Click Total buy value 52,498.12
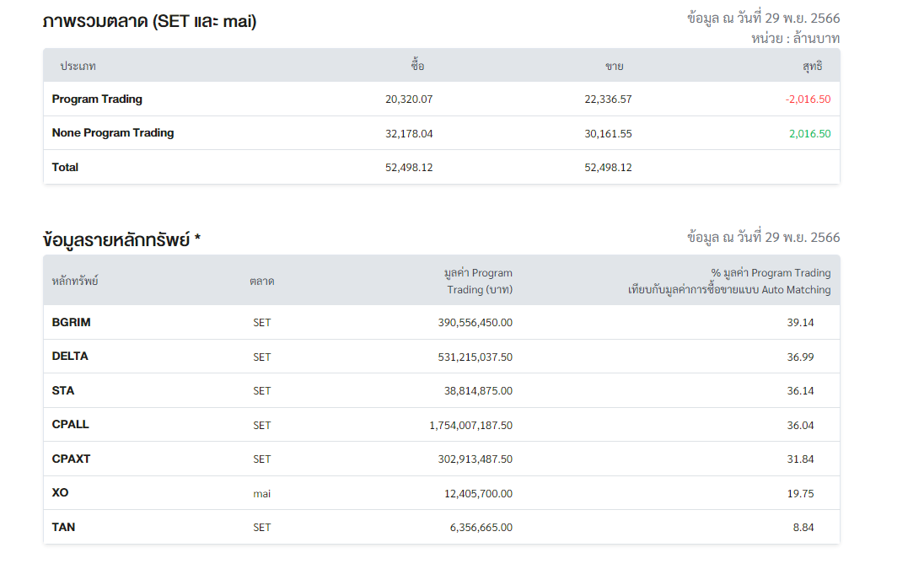This screenshot has height=569, width=924. coord(409,168)
